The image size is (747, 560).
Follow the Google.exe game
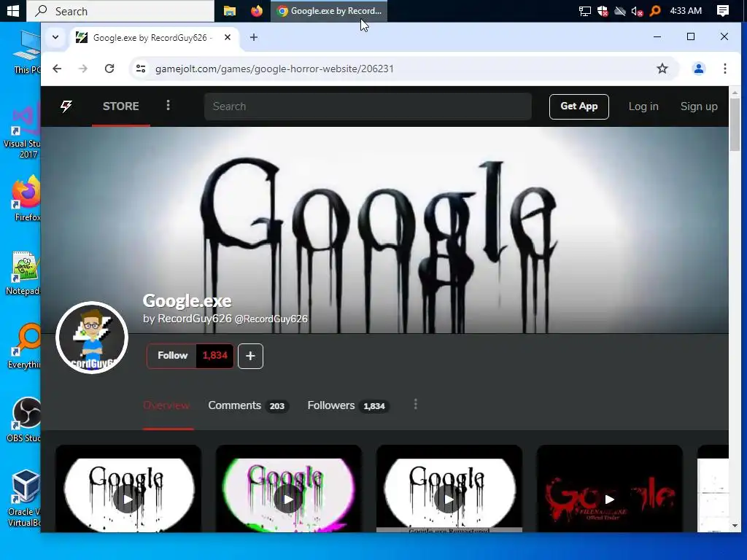coord(172,356)
